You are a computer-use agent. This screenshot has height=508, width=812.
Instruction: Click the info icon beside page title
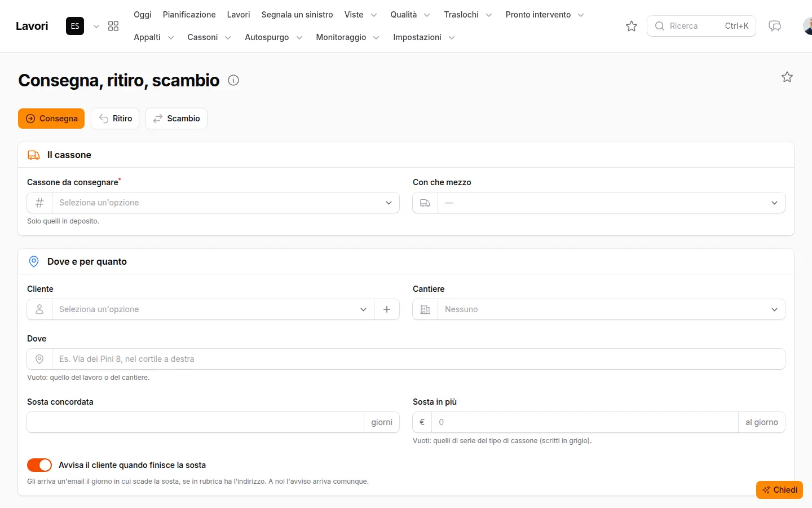[x=233, y=80]
